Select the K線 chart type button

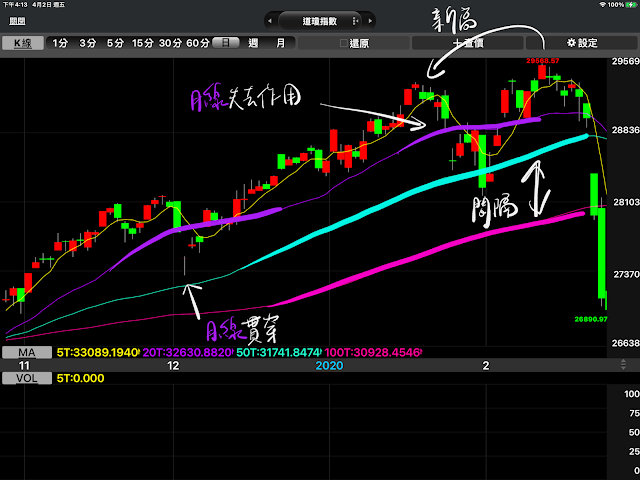pyautogui.click(x=23, y=43)
